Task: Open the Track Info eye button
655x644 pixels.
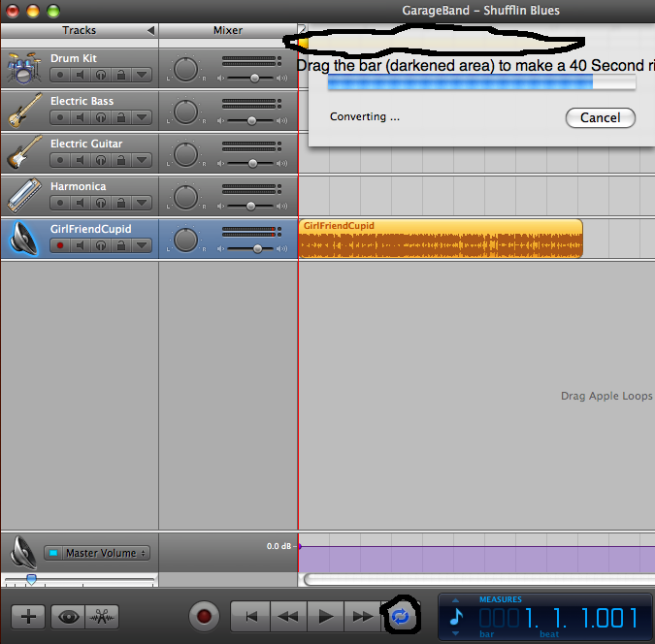Action: click(x=69, y=617)
